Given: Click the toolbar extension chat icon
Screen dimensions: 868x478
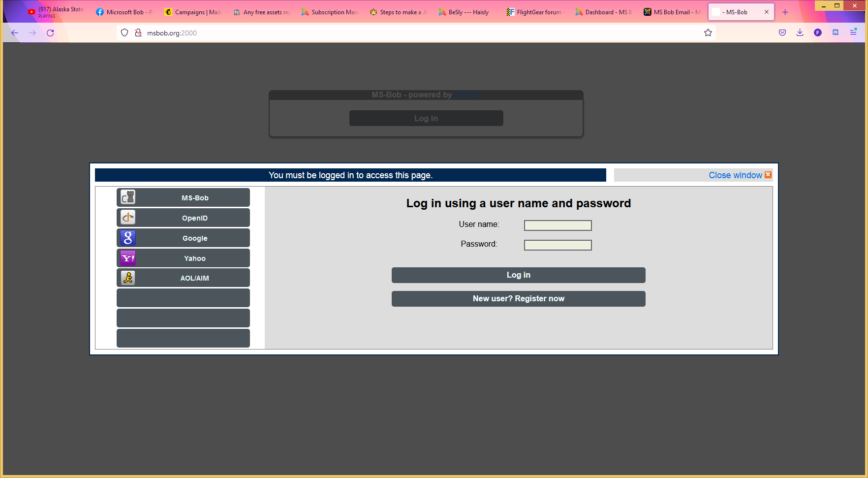Looking at the screenshot, I should point(836,33).
